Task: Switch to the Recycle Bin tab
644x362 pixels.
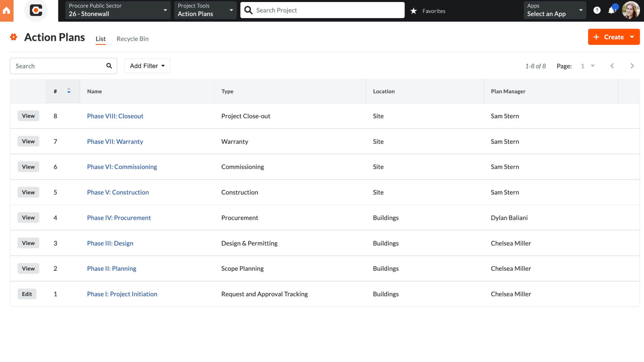Action: click(x=132, y=39)
